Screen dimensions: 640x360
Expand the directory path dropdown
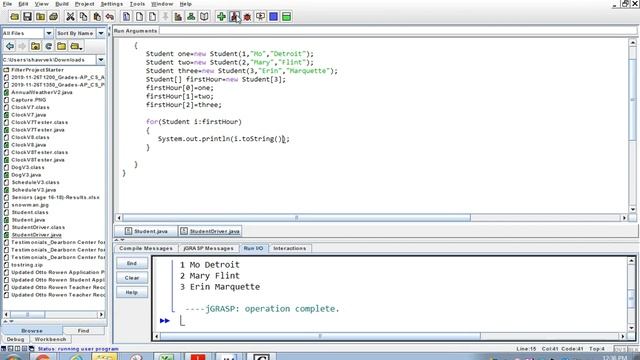click(x=101, y=60)
